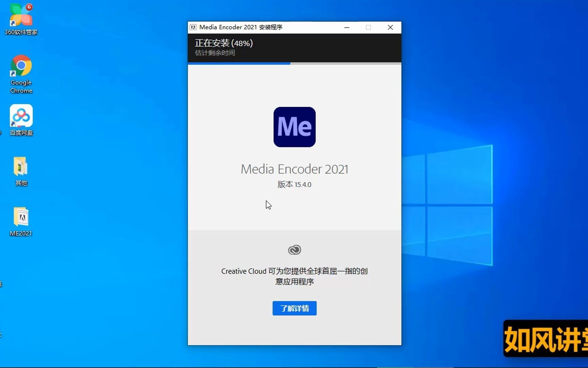
Task: Select the ME2021 folder on desktop
Action: [21, 221]
